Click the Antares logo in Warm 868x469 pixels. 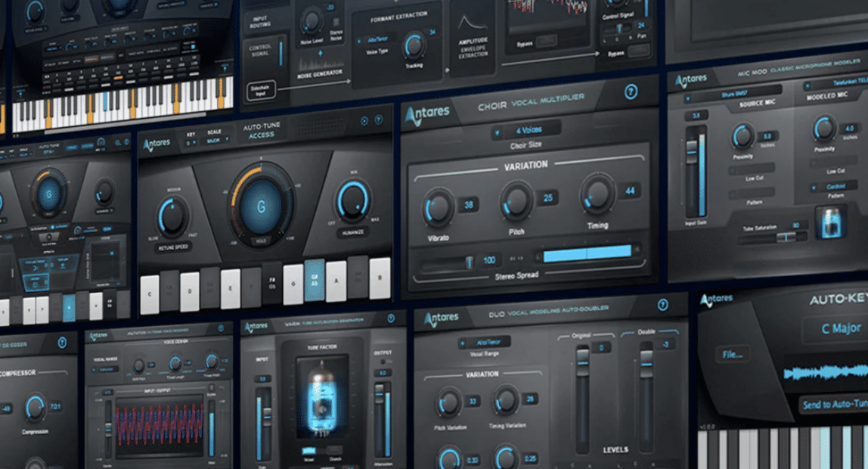[x=256, y=327]
